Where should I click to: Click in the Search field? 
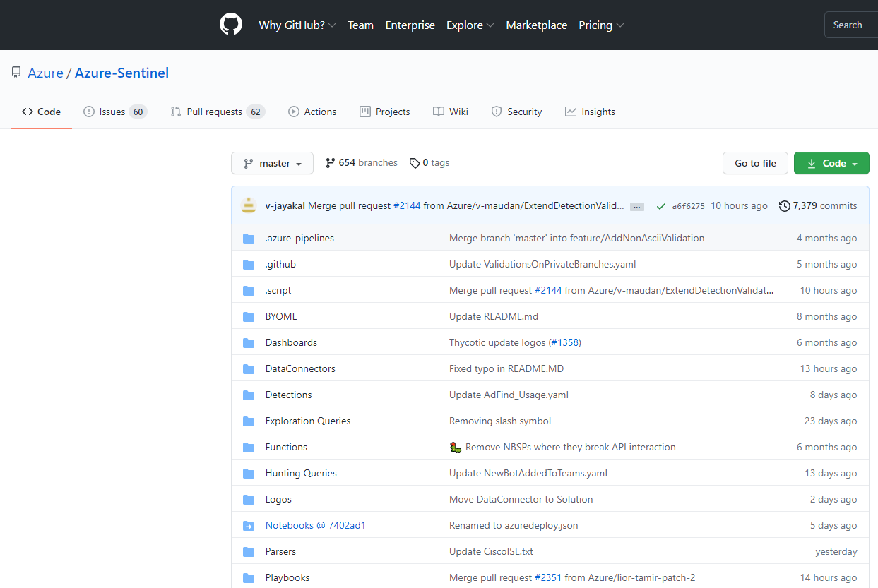pos(851,25)
